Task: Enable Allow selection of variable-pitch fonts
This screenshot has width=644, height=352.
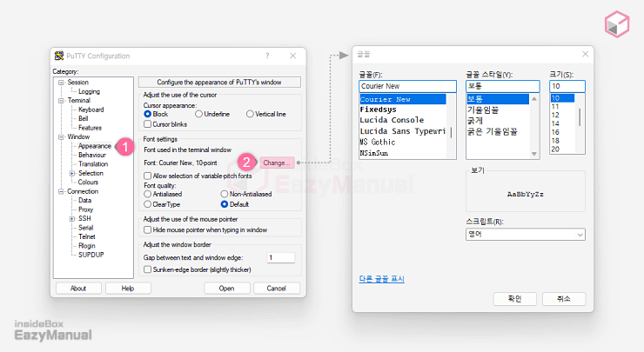Action: pos(147,176)
